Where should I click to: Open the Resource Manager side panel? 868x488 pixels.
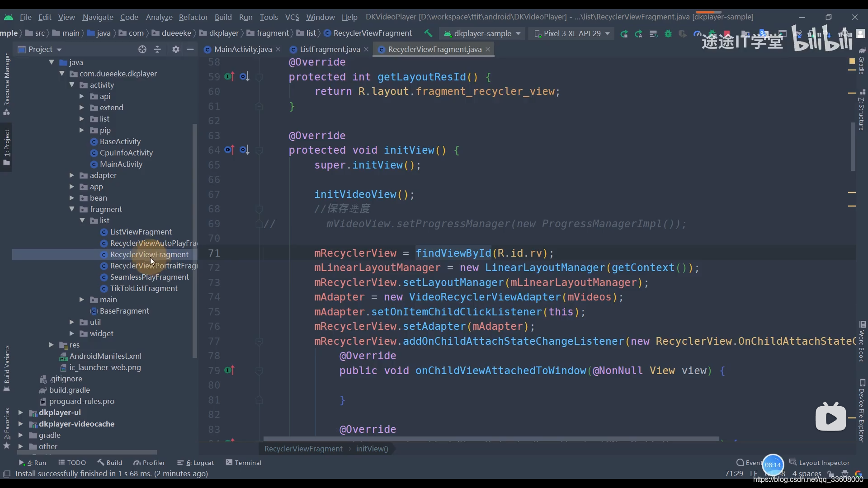[7, 84]
